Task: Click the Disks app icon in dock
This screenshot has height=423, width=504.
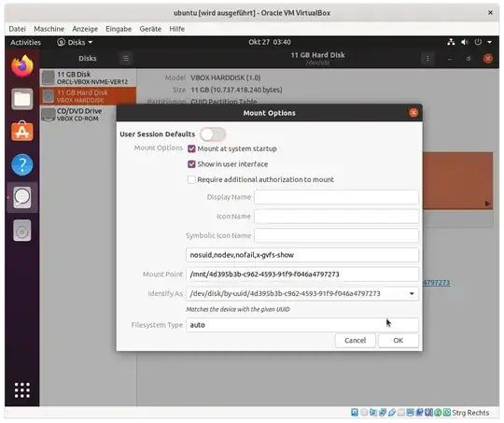Action: click(x=22, y=198)
